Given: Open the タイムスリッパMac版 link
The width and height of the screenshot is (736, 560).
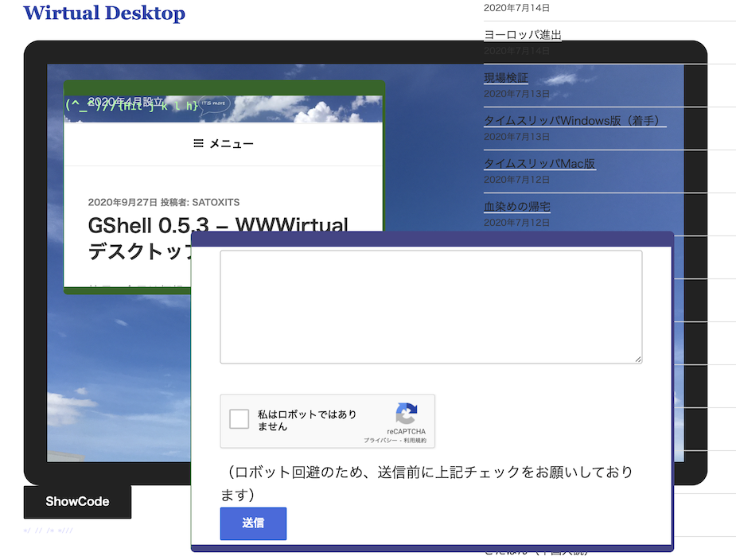Looking at the screenshot, I should pyautogui.click(x=539, y=164).
